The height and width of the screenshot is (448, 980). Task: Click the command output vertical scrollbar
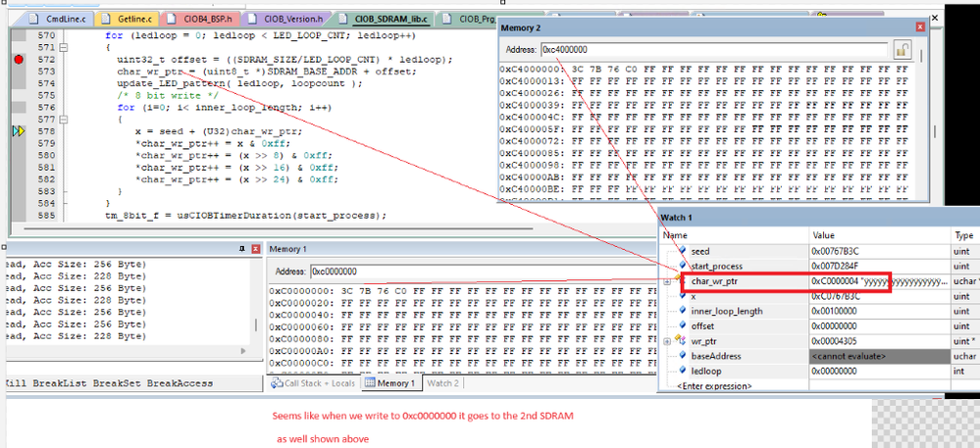[x=256, y=324]
